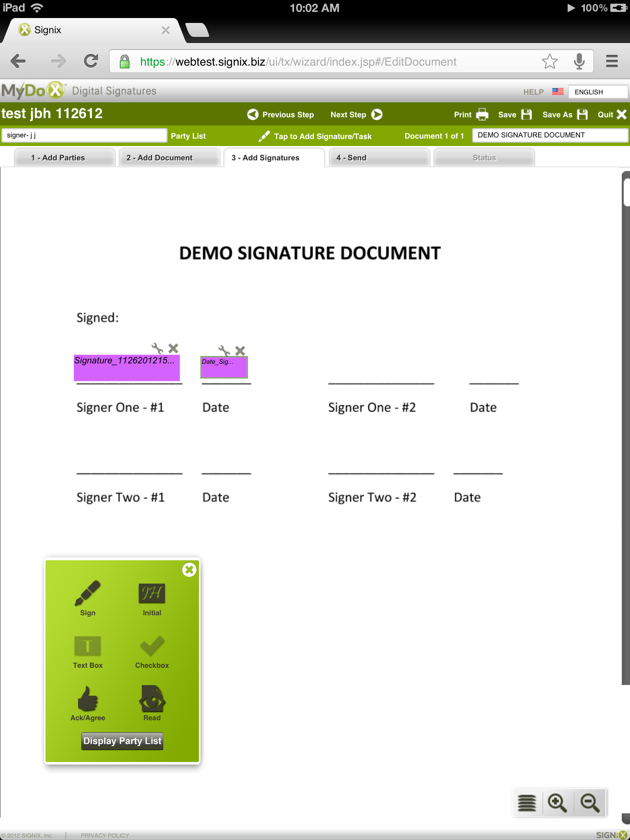The image size is (630, 840).
Task: Delete the Signature_1126201215 field
Action: coord(173,348)
